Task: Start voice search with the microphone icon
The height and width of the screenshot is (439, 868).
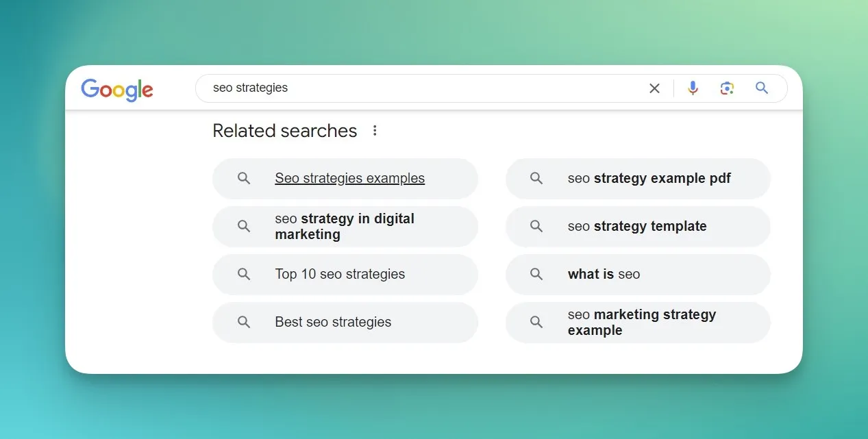Action: 693,88
